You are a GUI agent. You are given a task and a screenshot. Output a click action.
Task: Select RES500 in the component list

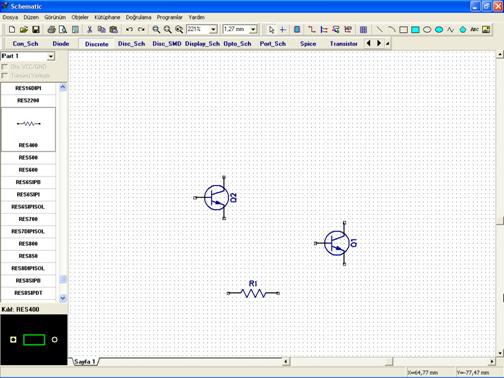point(28,158)
